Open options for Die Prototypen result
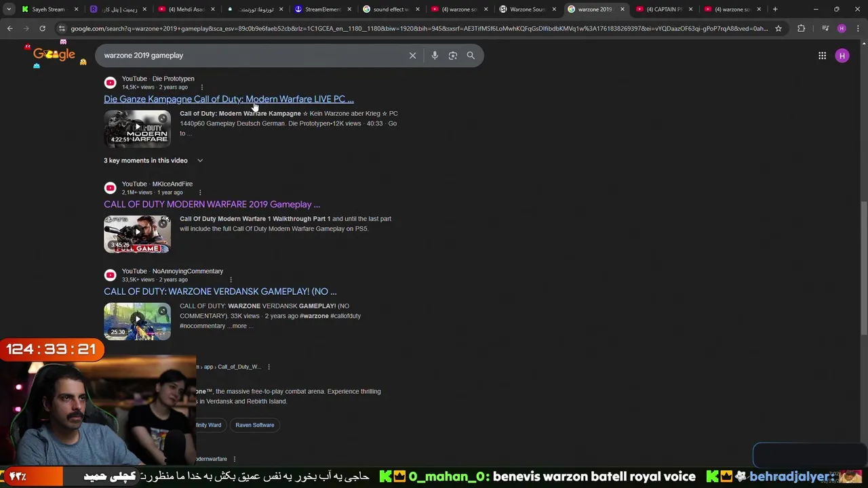This screenshot has height=488, width=868. coord(201,87)
